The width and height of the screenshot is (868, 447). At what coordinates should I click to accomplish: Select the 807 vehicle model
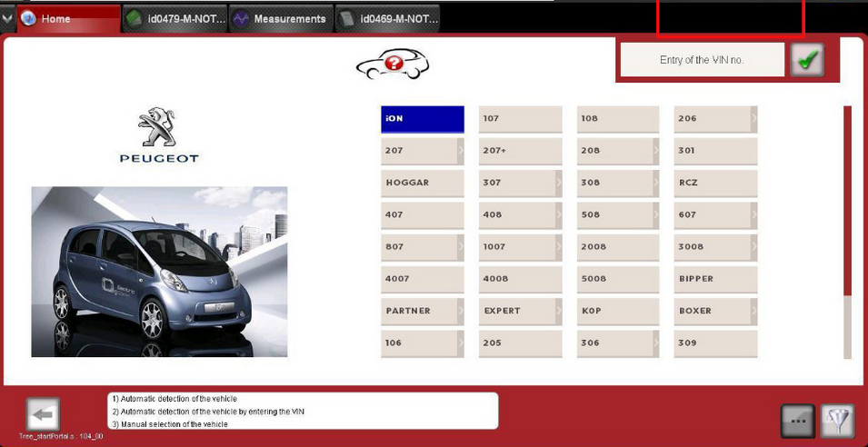423,247
